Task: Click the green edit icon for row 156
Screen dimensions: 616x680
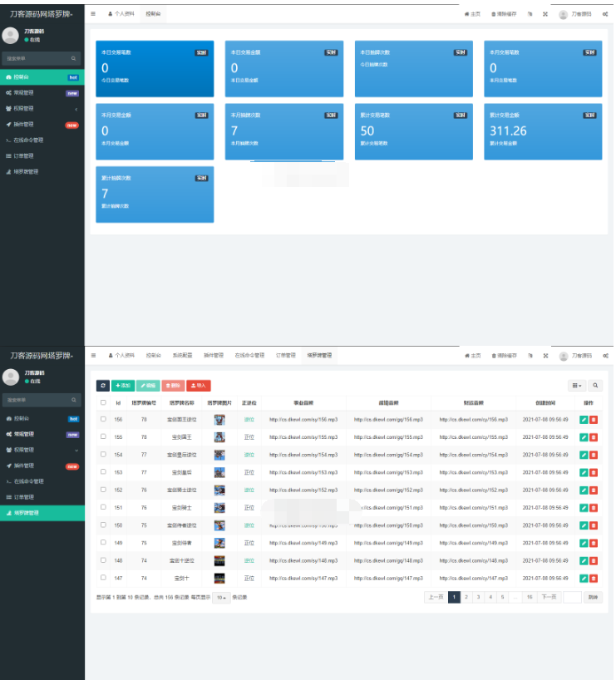Action: point(584,420)
